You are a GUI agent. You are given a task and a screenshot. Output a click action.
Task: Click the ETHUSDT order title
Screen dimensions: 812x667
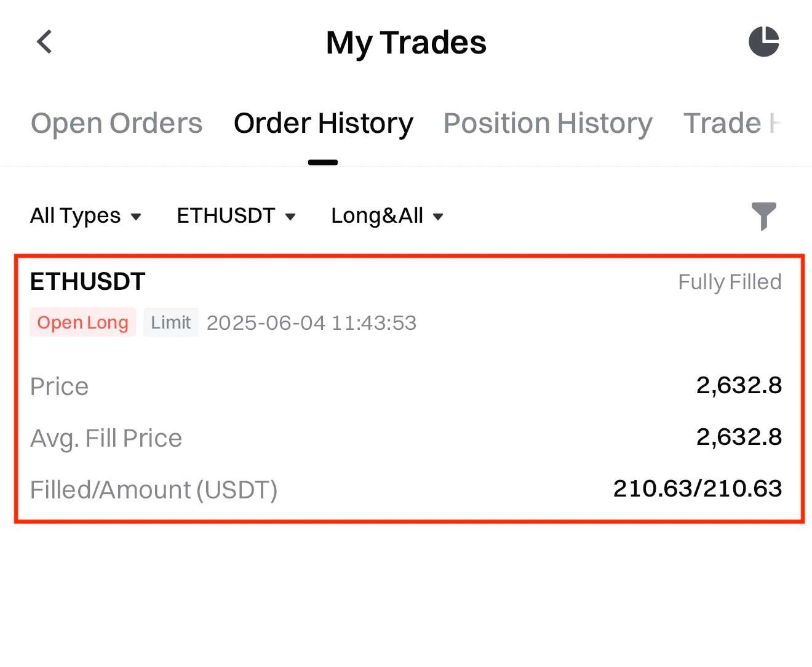88,282
